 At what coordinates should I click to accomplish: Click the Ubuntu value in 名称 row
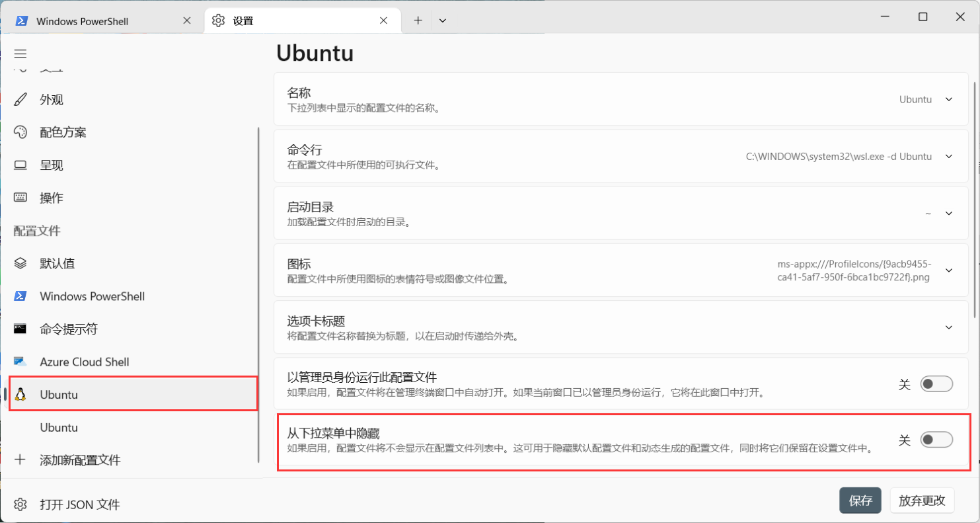click(x=915, y=99)
